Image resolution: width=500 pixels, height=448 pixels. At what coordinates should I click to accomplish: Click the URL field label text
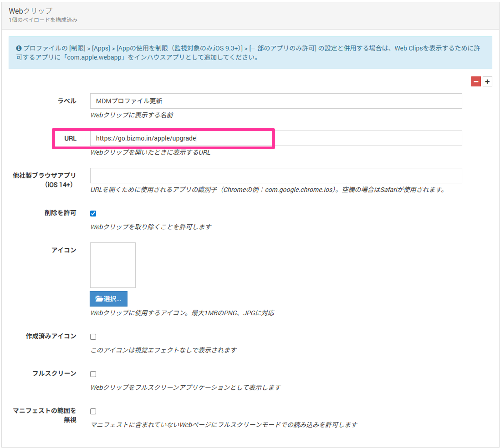click(x=70, y=138)
